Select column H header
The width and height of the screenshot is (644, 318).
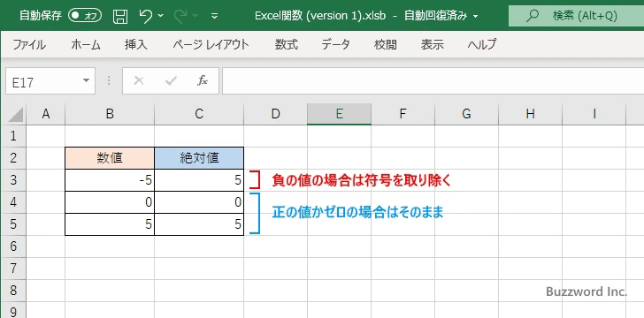pos(530,114)
